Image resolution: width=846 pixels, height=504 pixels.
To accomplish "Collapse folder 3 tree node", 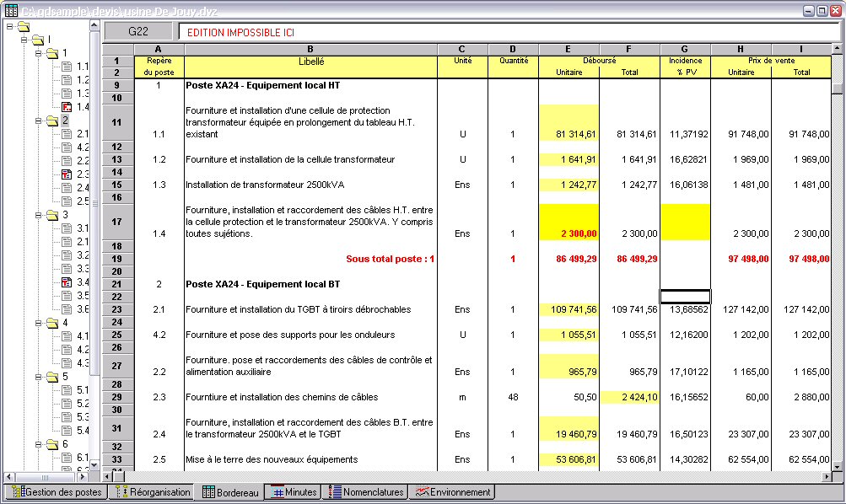I will (38, 215).
